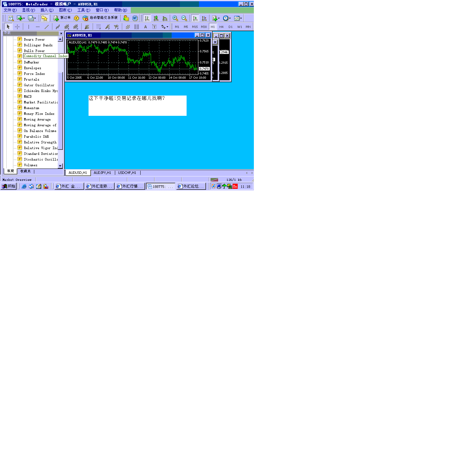Open the indicators list dropdown
476x476 pixels.
point(216,18)
